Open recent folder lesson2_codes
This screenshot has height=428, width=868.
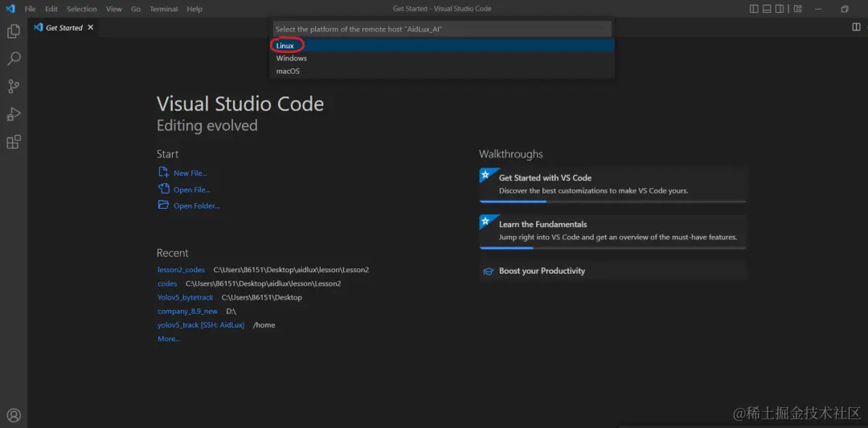tap(181, 270)
